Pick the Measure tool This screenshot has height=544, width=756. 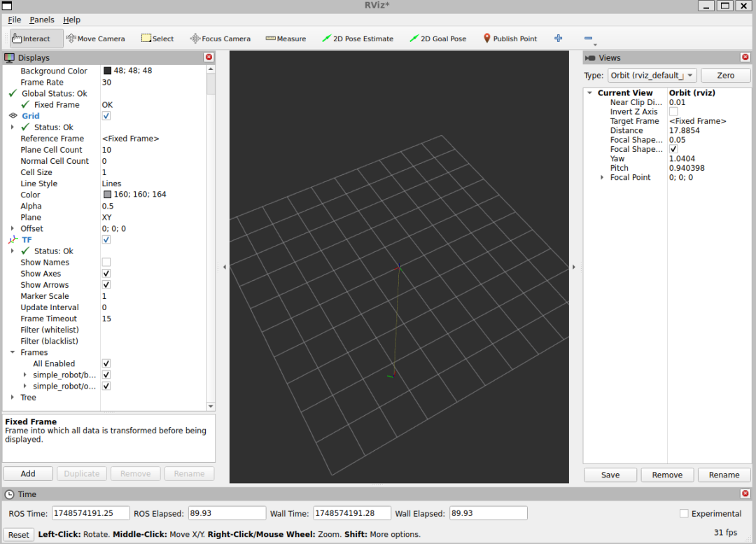pos(286,39)
